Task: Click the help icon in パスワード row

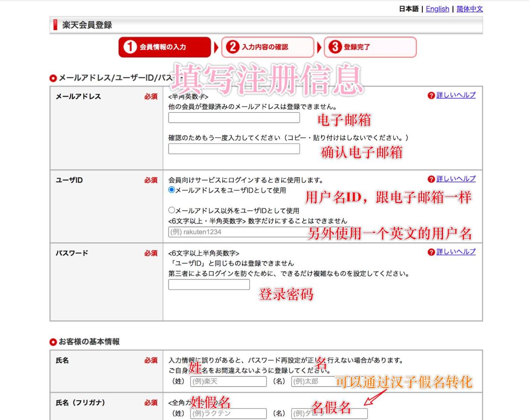Action: click(431, 252)
